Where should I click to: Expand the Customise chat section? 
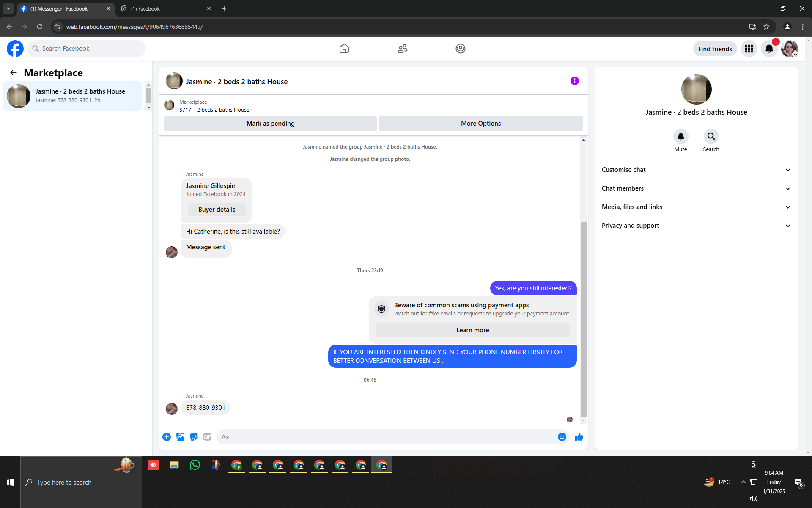696,170
